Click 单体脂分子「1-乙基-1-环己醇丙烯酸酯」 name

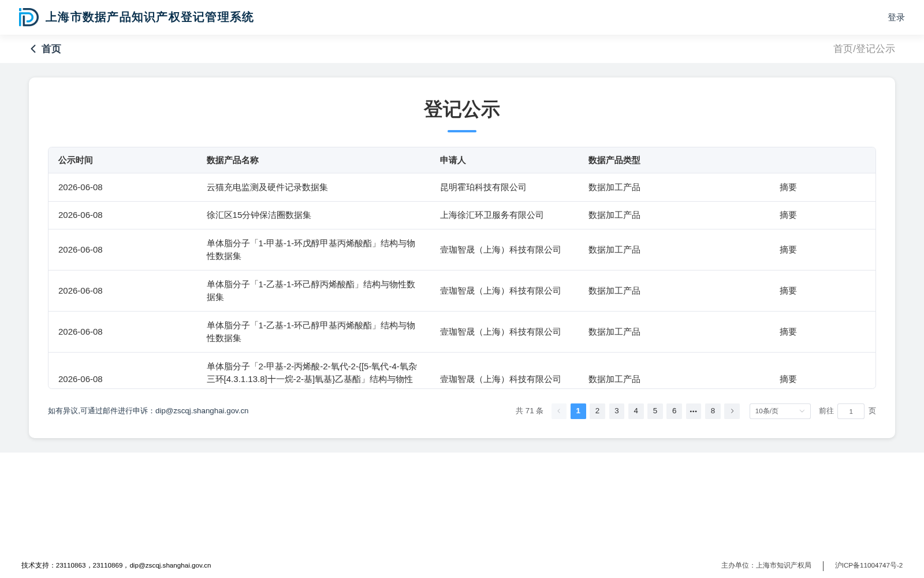click(x=311, y=291)
